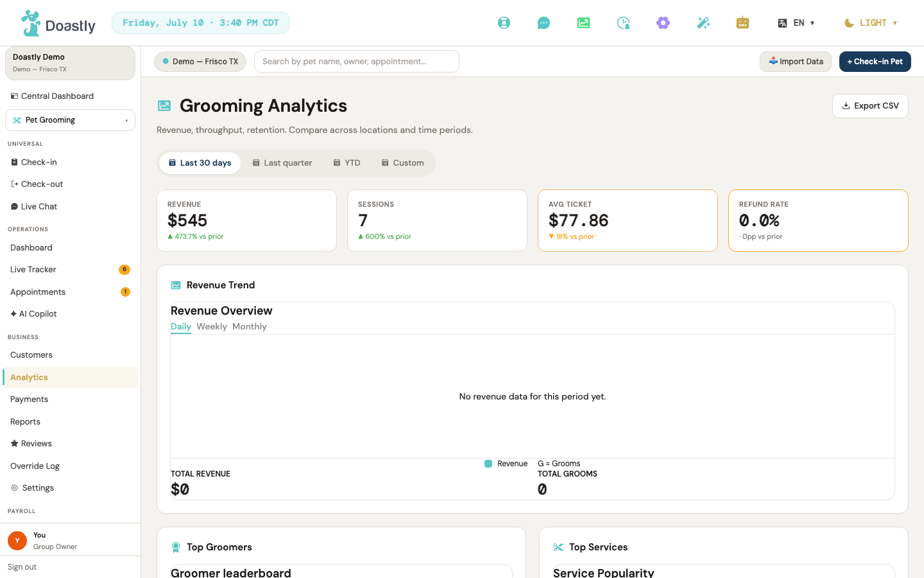
Task: Open the chat bubble icon in header
Action: click(x=543, y=23)
